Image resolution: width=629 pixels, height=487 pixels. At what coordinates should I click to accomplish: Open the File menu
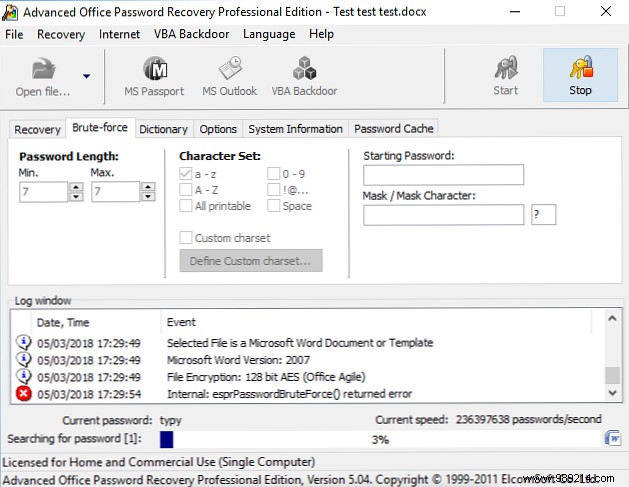[x=14, y=34]
